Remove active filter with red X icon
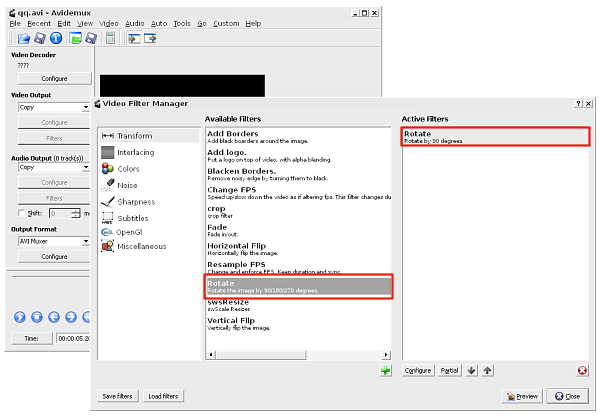This screenshot has height=416, width=600. point(582,371)
